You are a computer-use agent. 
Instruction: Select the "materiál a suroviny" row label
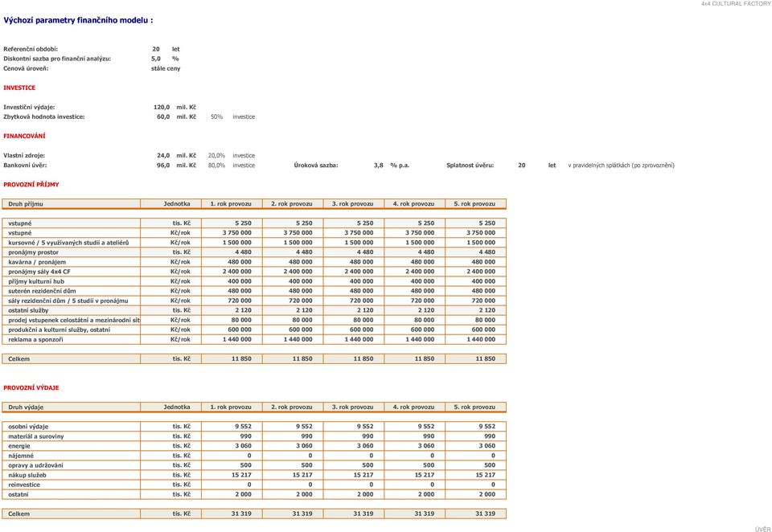point(36,436)
